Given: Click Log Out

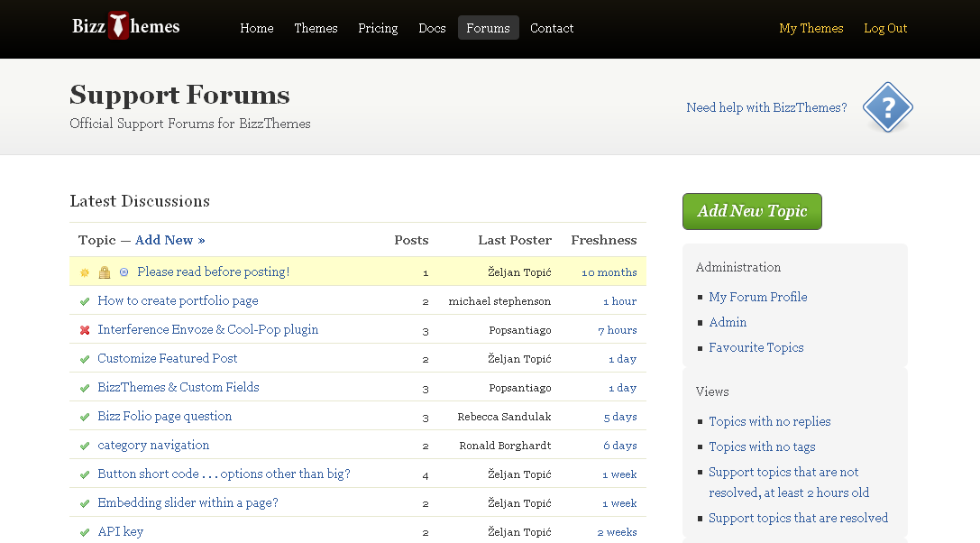Looking at the screenshot, I should click(885, 28).
